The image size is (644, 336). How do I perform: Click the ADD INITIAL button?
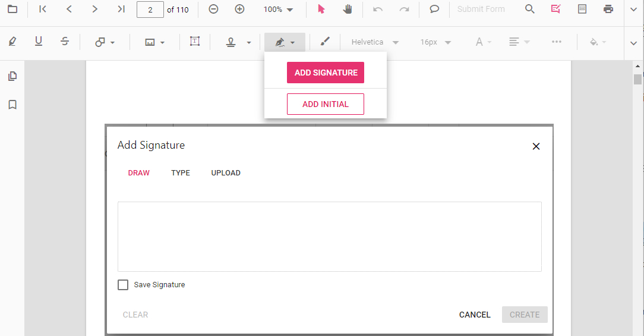click(x=326, y=104)
